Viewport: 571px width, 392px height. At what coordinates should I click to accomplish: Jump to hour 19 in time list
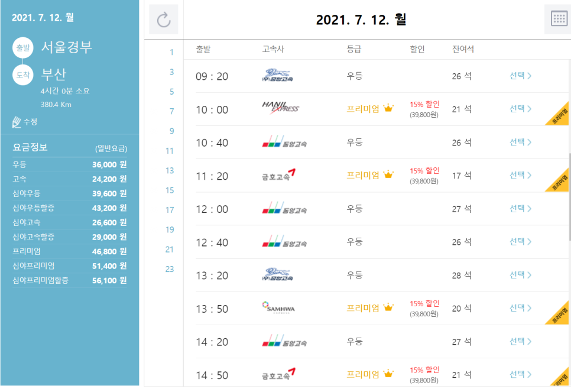[x=170, y=229]
